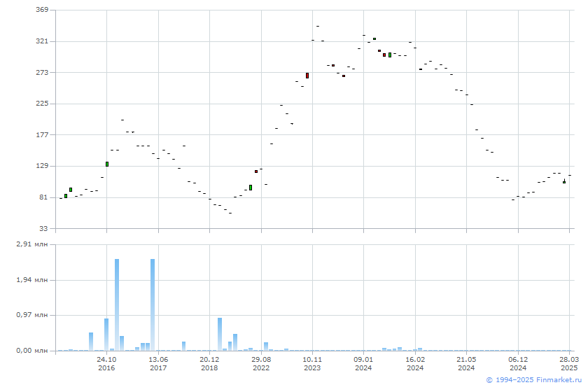Select the red candle beside 10.11 2023 gridline
The width and height of the screenshot is (588, 385).
coord(307,76)
